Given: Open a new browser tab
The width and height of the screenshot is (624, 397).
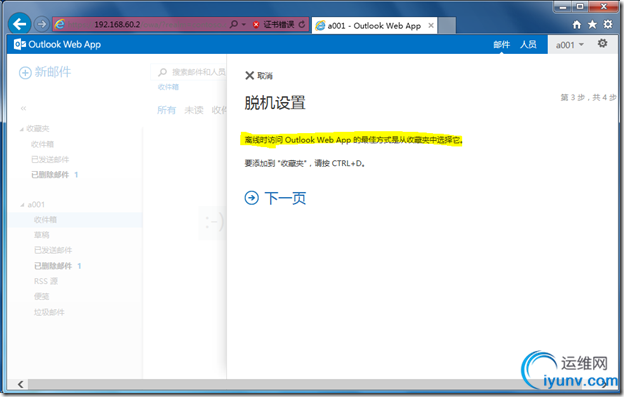Looking at the screenshot, I should coord(447,26).
